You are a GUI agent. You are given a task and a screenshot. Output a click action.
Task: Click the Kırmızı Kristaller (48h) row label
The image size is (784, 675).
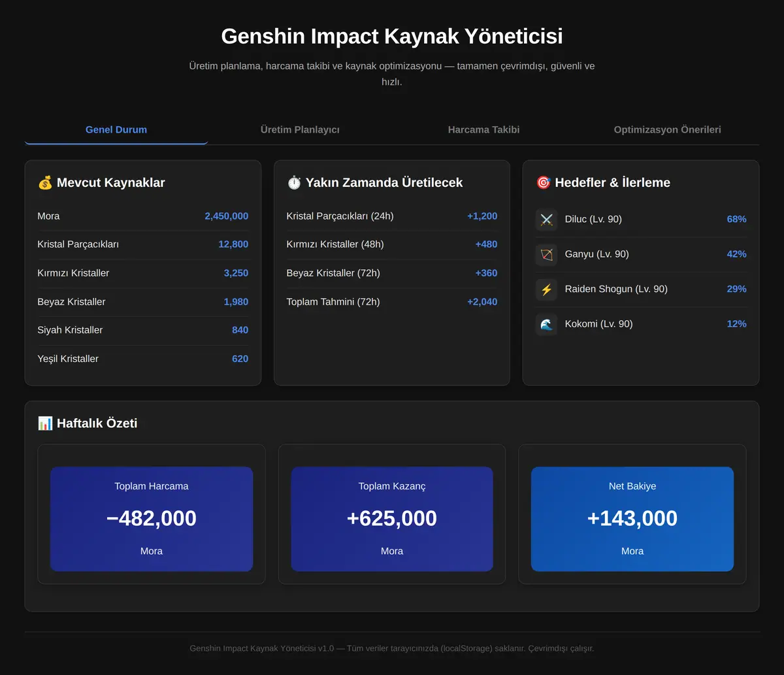tap(335, 244)
